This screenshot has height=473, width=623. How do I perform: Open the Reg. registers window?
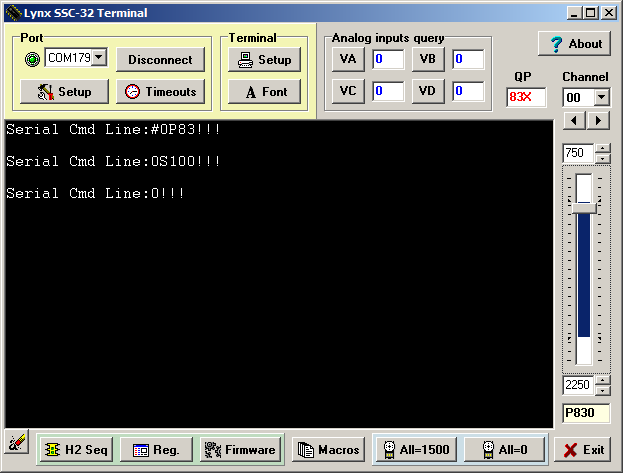156,450
